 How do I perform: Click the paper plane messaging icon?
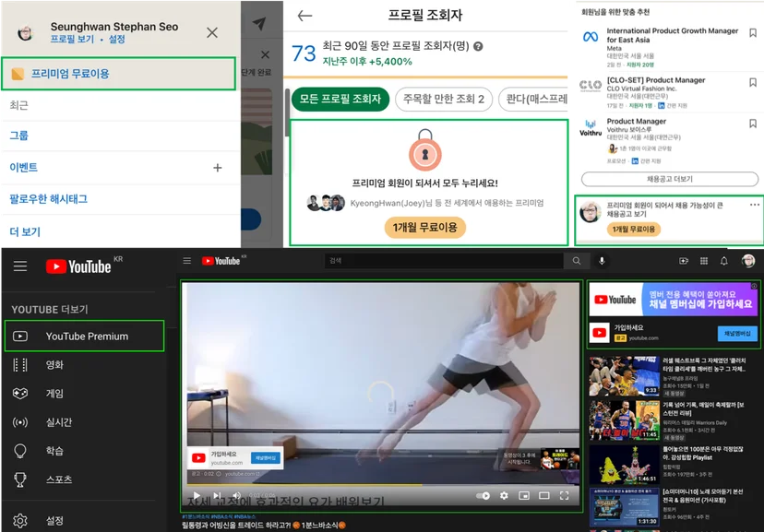(259, 22)
